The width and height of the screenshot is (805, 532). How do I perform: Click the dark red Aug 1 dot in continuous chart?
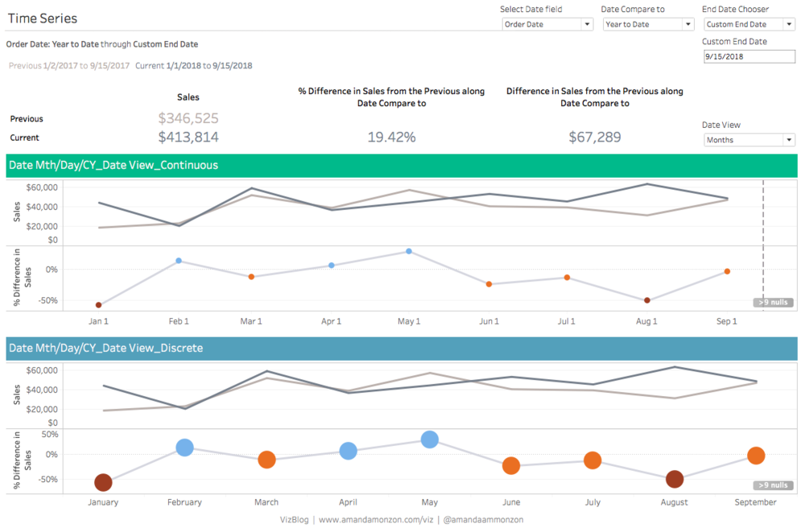pyautogui.click(x=647, y=300)
